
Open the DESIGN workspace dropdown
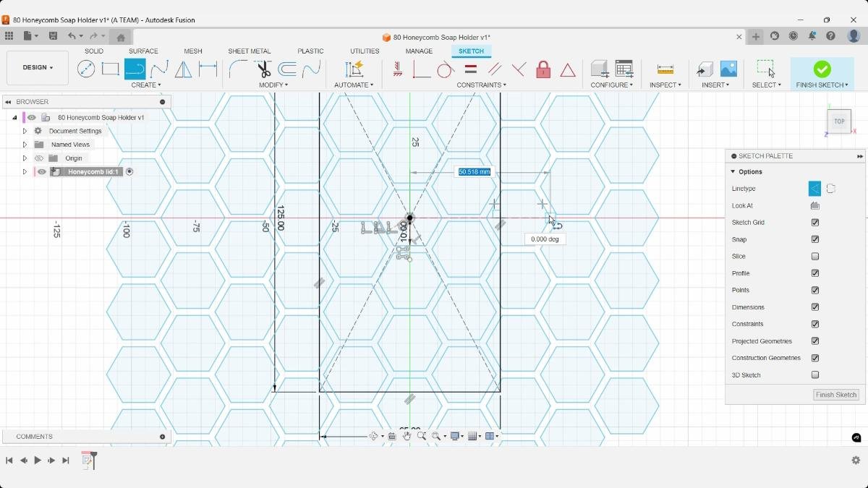[38, 68]
